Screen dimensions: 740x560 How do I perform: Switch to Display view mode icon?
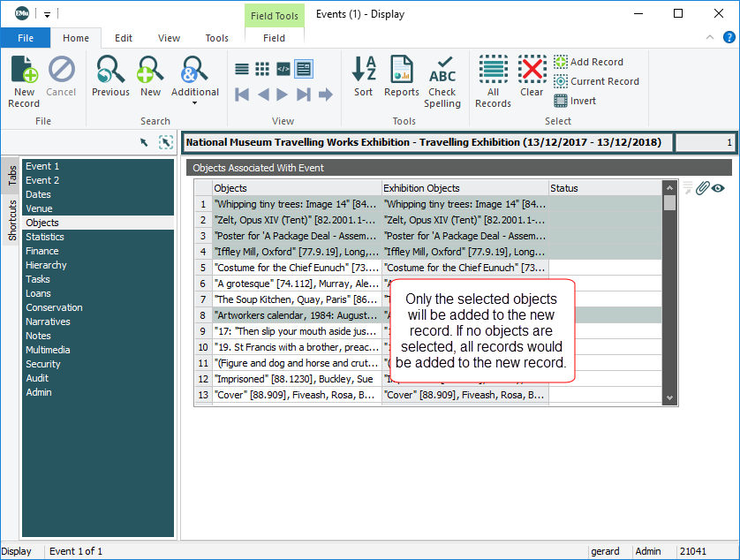coord(303,69)
